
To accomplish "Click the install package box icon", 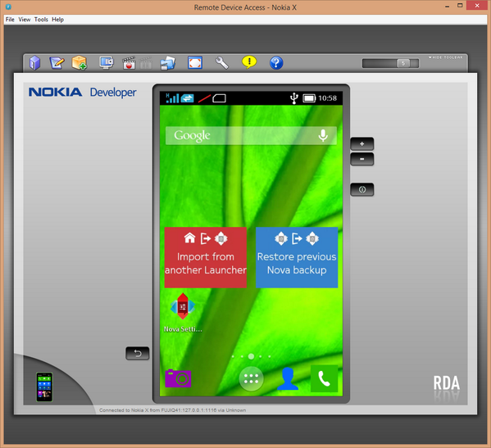I will click(80, 63).
